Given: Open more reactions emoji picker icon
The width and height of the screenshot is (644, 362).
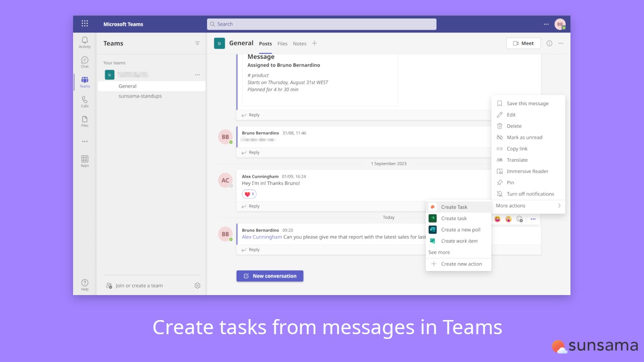Looking at the screenshot, I should tap(520, 219).
